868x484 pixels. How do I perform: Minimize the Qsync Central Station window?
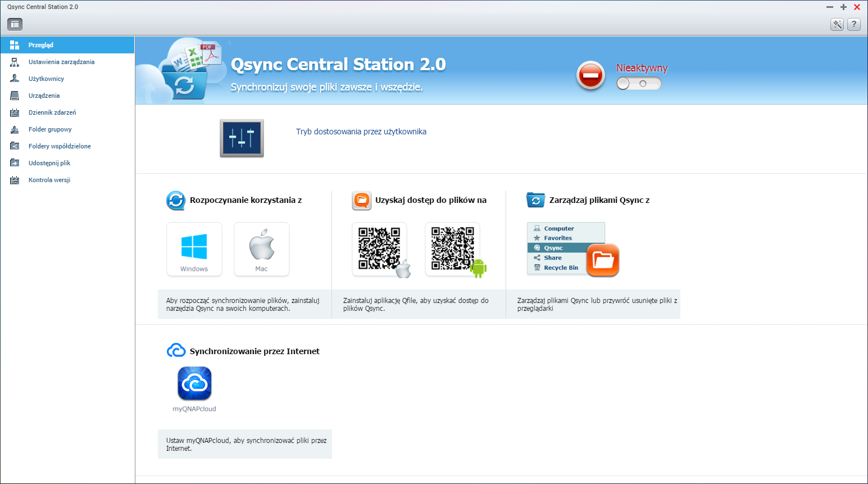tap(830, 7)
